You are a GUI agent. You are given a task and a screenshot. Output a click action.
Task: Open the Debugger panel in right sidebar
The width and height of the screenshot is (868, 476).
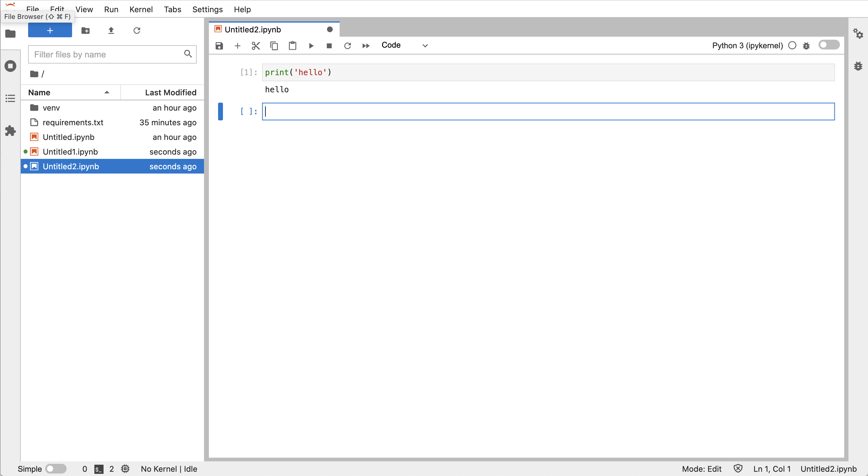click(858, 66)
